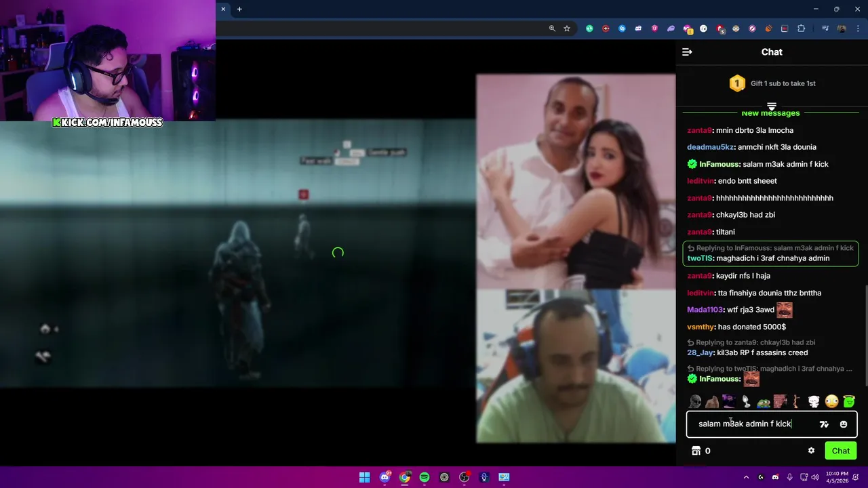Open the 7TV emote picker in chat input
Screen dimensions: 868x488
click(x=824, y=424)
